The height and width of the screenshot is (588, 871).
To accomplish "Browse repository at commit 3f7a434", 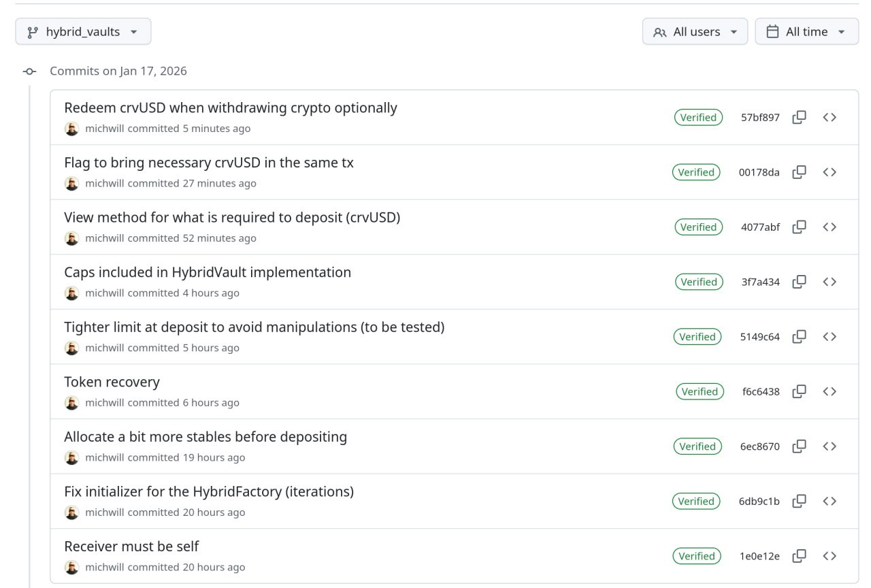I will (x=829, y=282).
